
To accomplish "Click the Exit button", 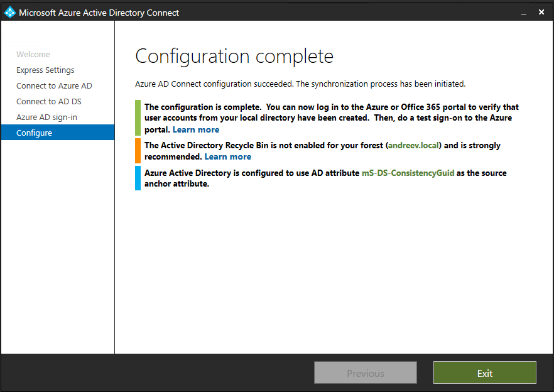I will [x=485, y=373].
